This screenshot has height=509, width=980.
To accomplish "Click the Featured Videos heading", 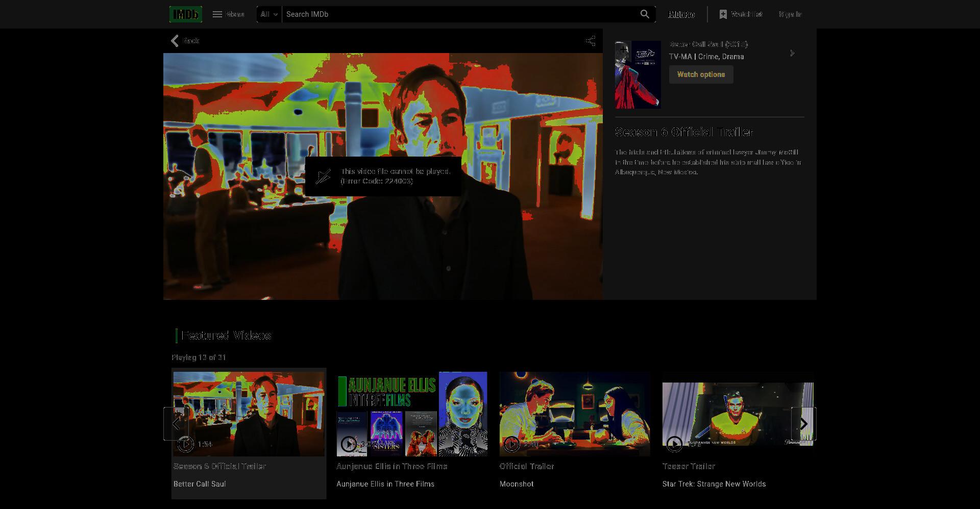I will tap(226, 336).
